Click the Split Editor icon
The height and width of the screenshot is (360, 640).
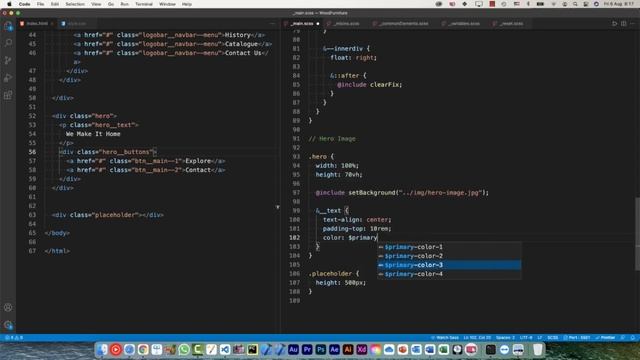tap(624, 24)
